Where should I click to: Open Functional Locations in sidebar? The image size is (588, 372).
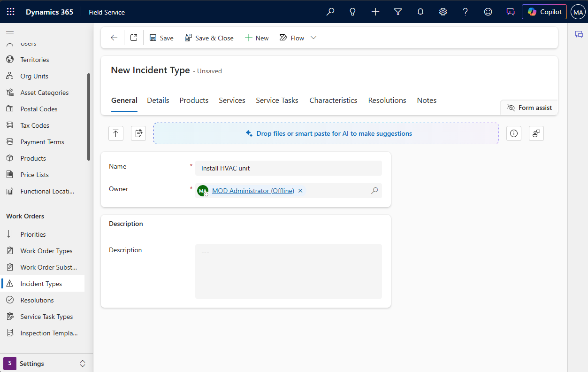pos(42,191)
